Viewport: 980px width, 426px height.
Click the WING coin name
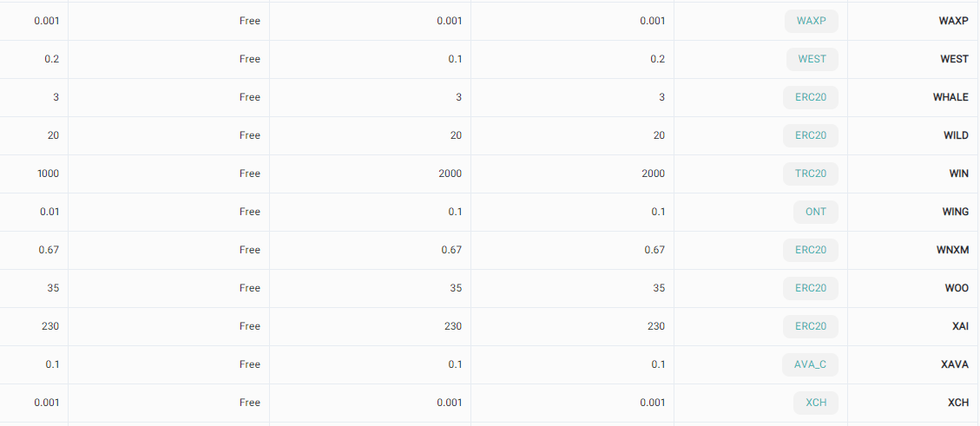coord(955,212)
